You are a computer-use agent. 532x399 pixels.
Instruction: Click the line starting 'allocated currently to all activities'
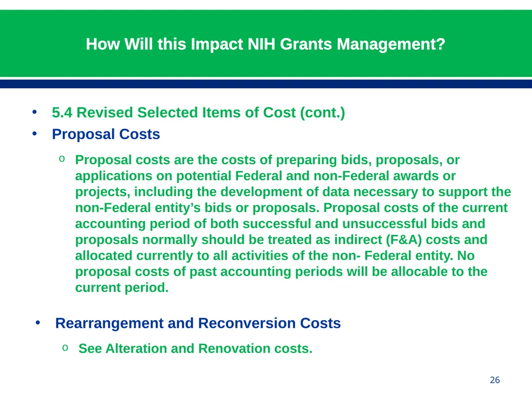tap(275, 256)
